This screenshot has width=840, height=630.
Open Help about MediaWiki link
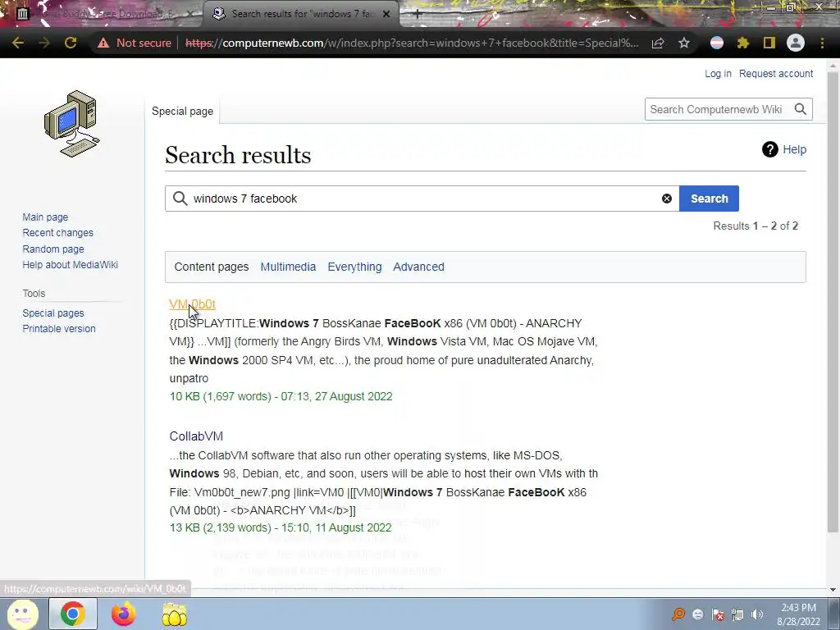pyautogui.click(x=71, y=265)
